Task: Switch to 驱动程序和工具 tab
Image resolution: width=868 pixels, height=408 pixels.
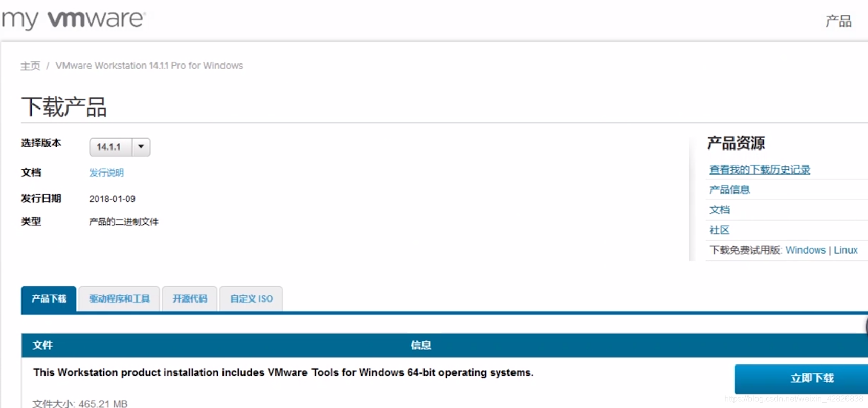Action: pyautogui.click(x=119, y=298)
